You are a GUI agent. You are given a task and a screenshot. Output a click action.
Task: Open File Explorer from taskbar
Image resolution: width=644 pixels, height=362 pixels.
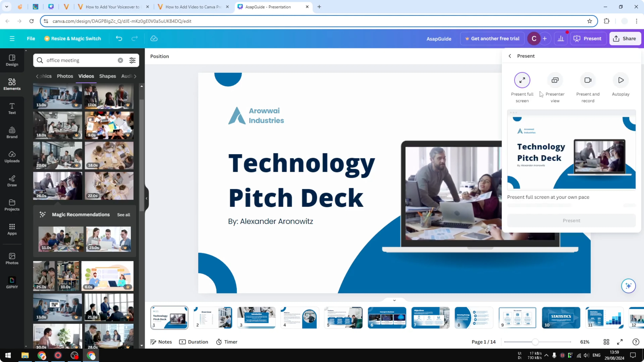coord(25,355)
